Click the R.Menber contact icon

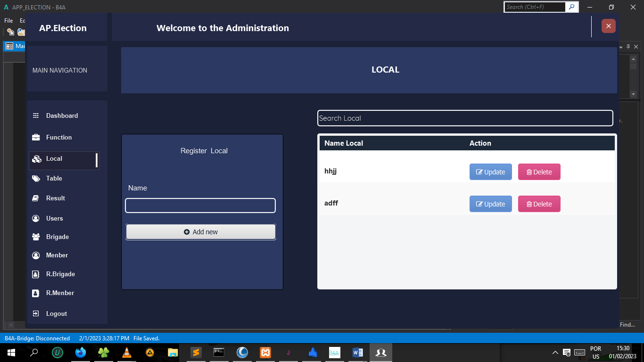coord(35,293)
